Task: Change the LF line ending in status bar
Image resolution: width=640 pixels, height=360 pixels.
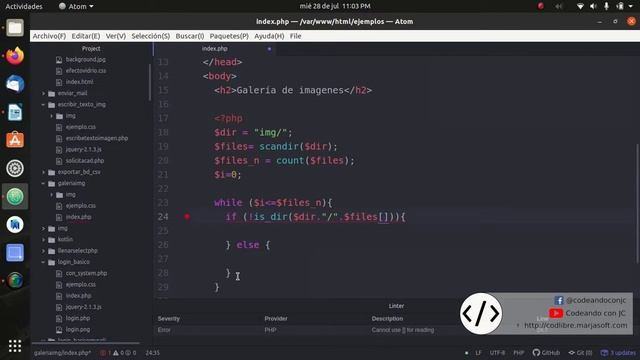Action: point(478,353)
